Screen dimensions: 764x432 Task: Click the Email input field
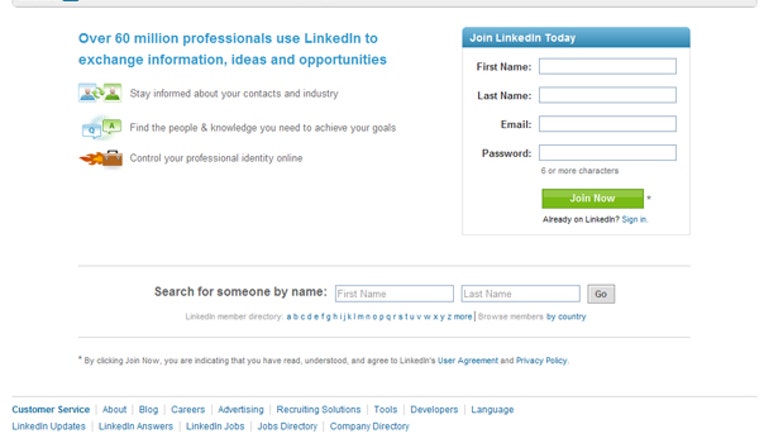(x=607, y=124)
